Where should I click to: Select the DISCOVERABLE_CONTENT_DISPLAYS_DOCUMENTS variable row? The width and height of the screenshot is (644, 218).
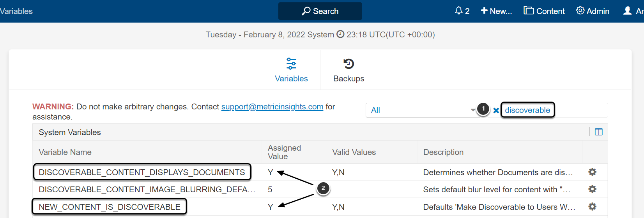(142, 172)
